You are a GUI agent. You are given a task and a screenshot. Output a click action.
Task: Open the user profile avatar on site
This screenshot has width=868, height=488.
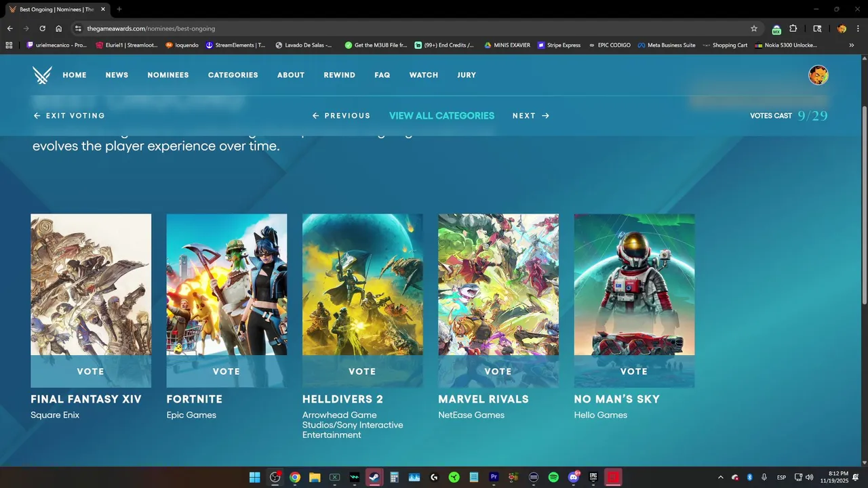click(818, 75)
